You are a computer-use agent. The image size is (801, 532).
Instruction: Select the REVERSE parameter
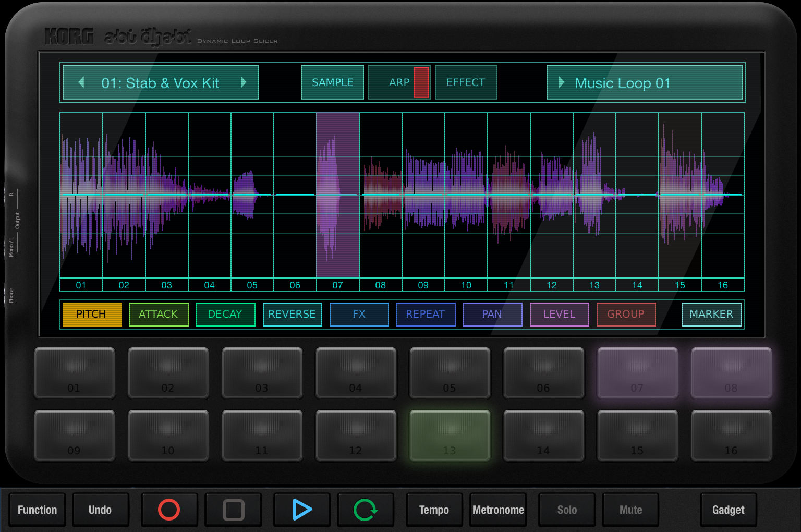pos(292,314)
